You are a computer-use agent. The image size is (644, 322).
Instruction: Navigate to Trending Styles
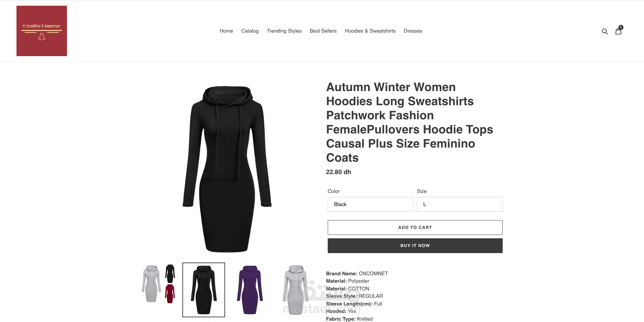point(284,31)
